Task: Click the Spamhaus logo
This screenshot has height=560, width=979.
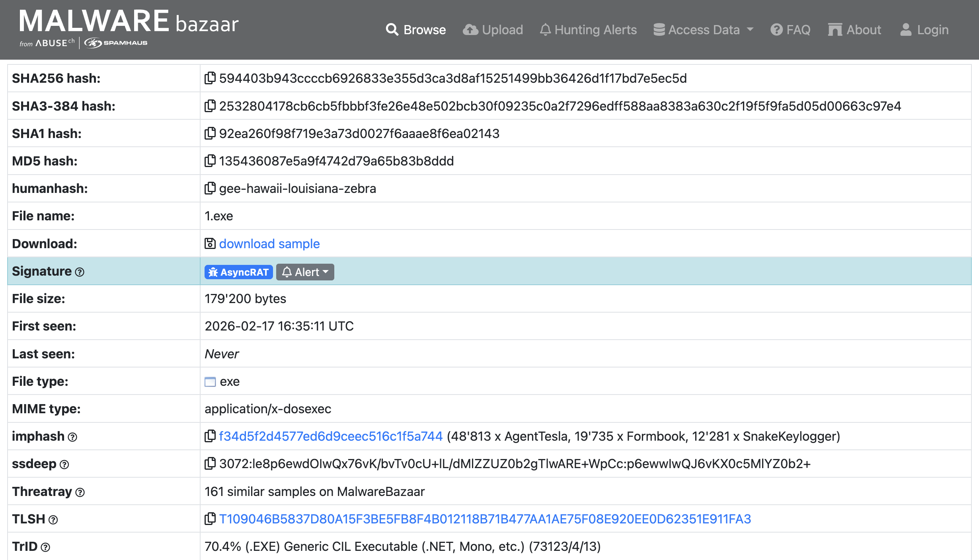Action: 116,43
